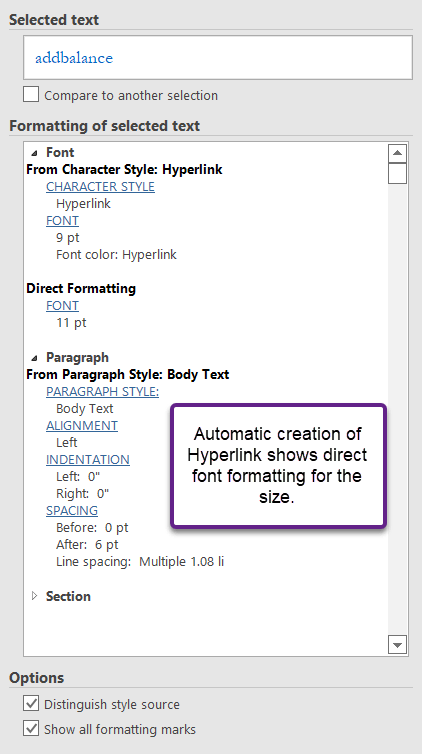Uncheck Distinguish style source option

click(31, 704)
